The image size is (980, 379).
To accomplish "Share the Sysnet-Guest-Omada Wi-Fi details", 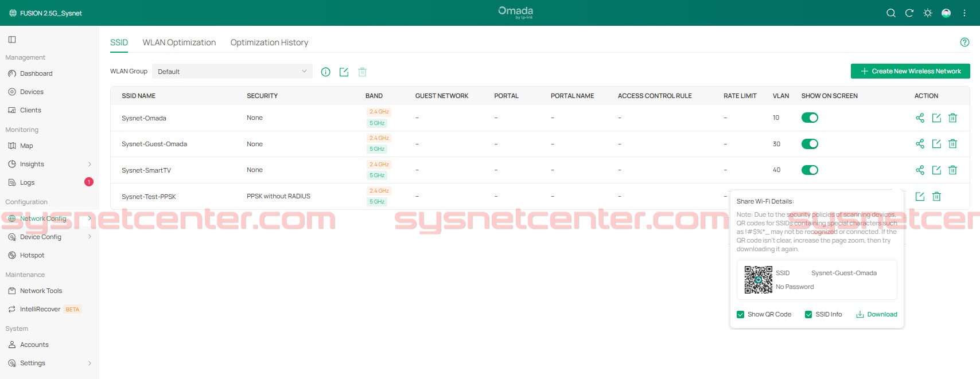I will click(920, 144).
